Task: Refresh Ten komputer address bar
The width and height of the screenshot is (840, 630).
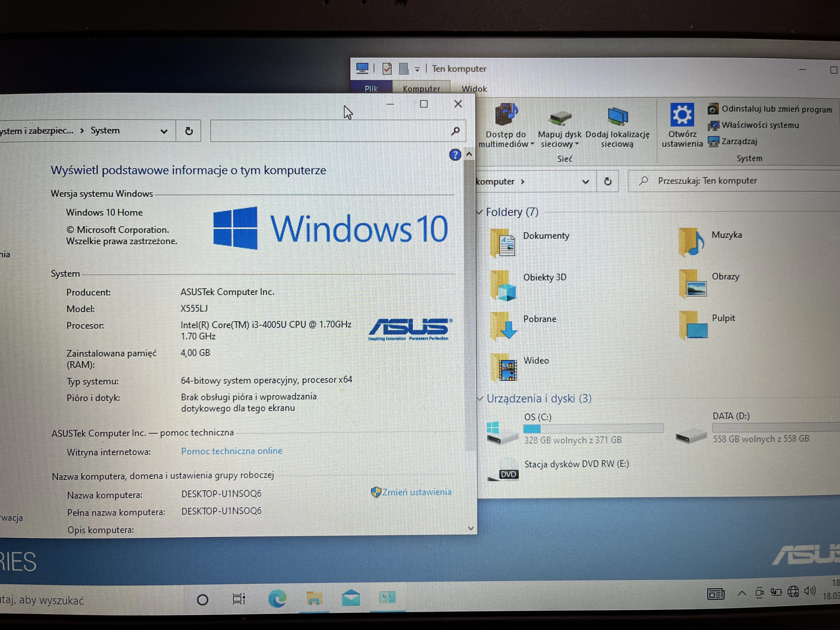Action: click(607, 181)
